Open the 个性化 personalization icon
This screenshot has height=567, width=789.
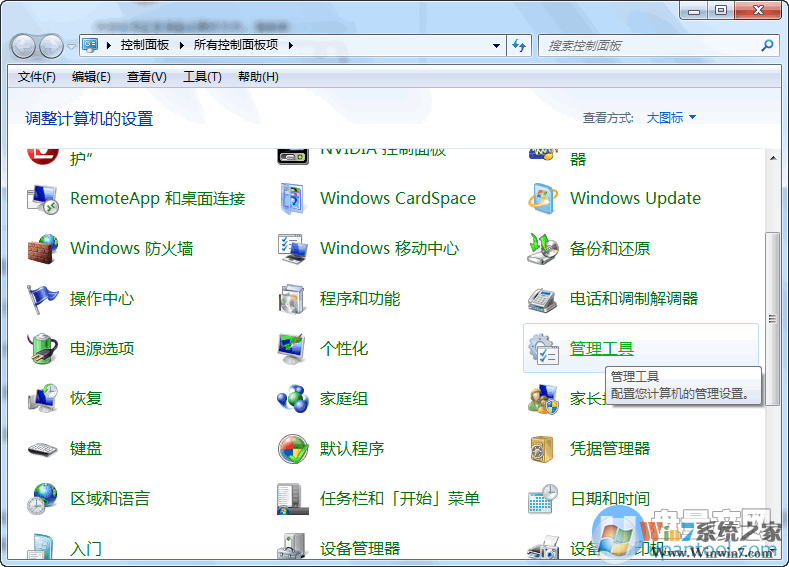point(292,348)
